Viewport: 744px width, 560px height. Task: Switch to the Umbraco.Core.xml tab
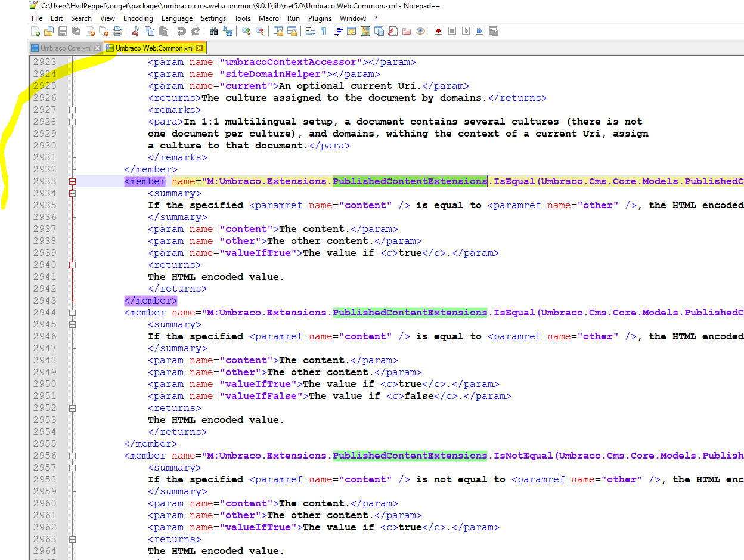click(66, 48)
